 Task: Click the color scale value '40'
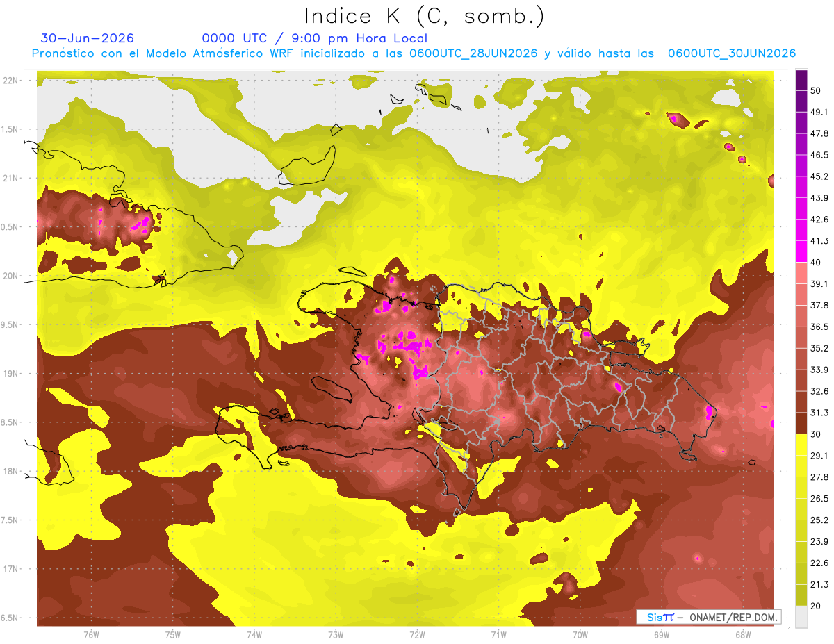817,263
